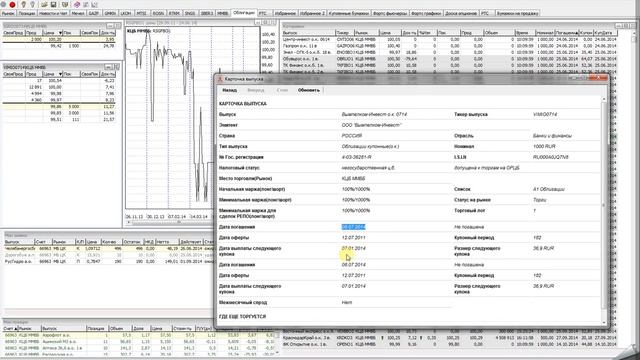Image resolution: width=640 pixels, height=360 pixels.
Task: Select the Газпром row in bonds table
Action: click(449, 46)
